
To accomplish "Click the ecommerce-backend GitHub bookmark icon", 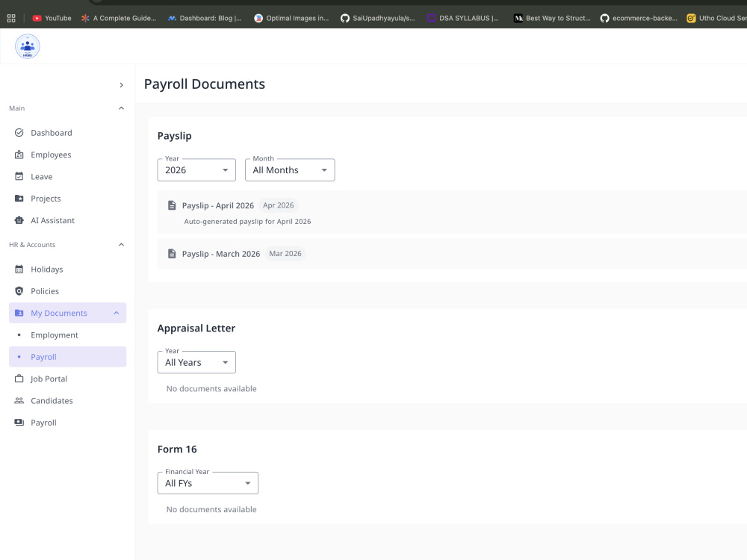I will click(604, 18).
